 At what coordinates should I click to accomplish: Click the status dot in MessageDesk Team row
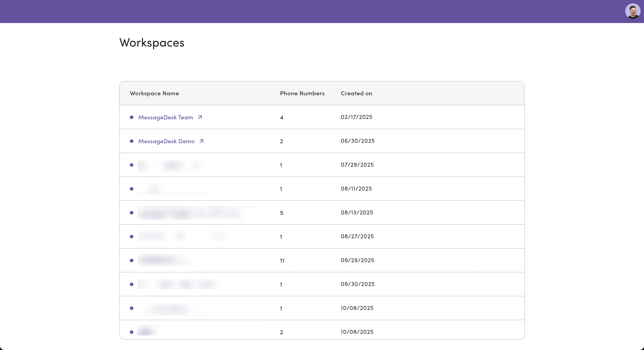click(x=131, y=117)
